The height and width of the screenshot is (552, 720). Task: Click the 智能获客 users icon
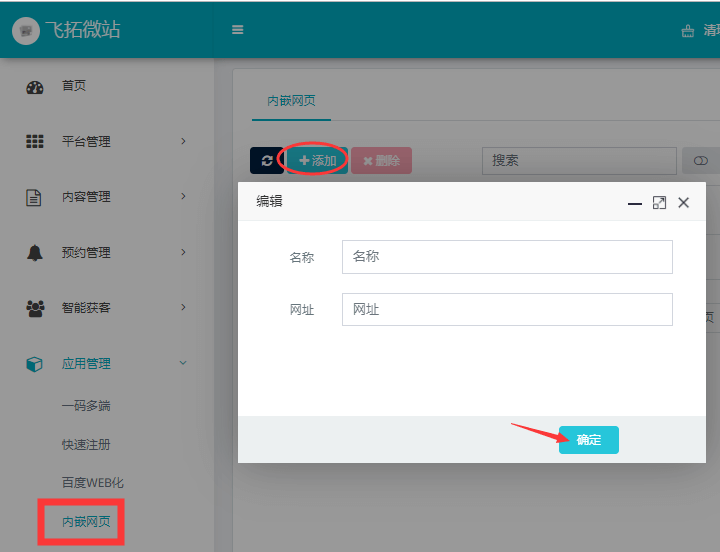(x=35, y=308)
